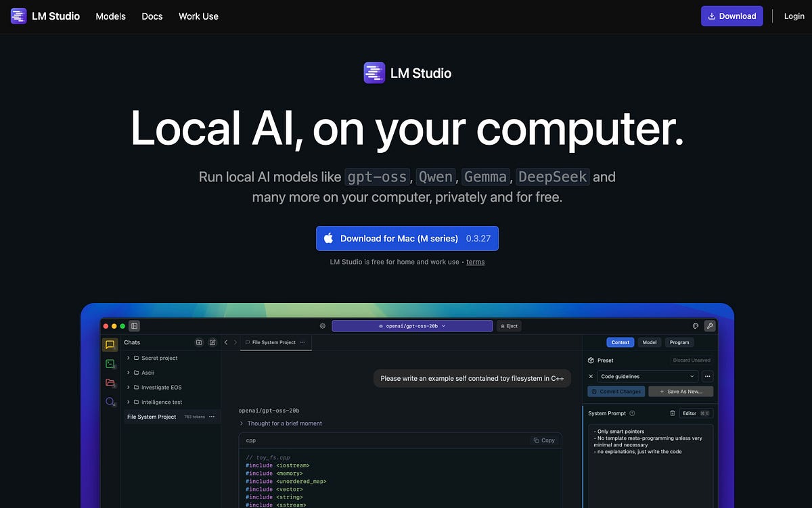
Task: Open the Chats panel chat bubble icon
Action: (x=109, y=345)
